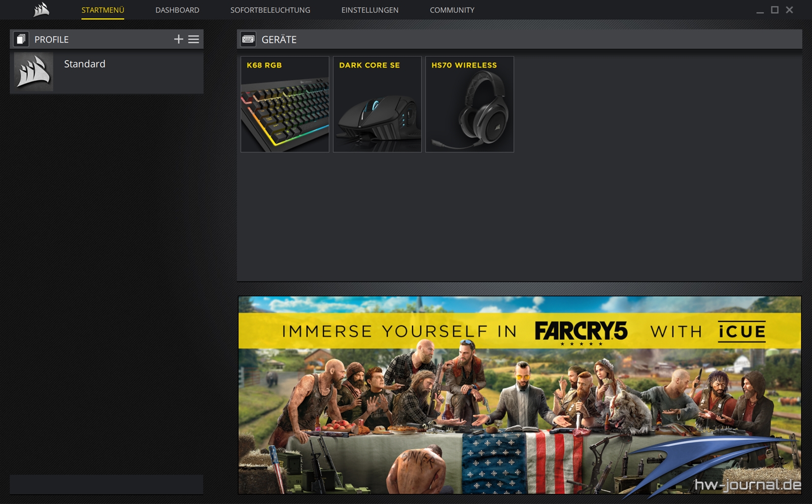
Task: Click the Standard profile Corsair thumbnail
Action: 33,71
